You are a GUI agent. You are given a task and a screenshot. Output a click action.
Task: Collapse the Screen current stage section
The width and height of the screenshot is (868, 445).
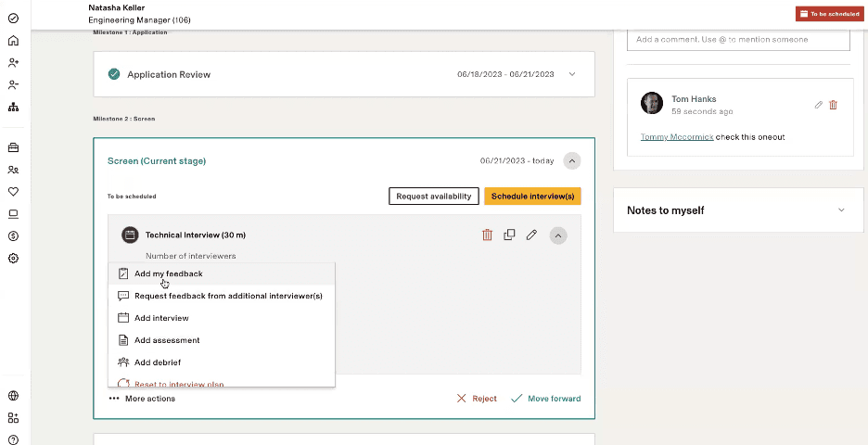point(572,161)
